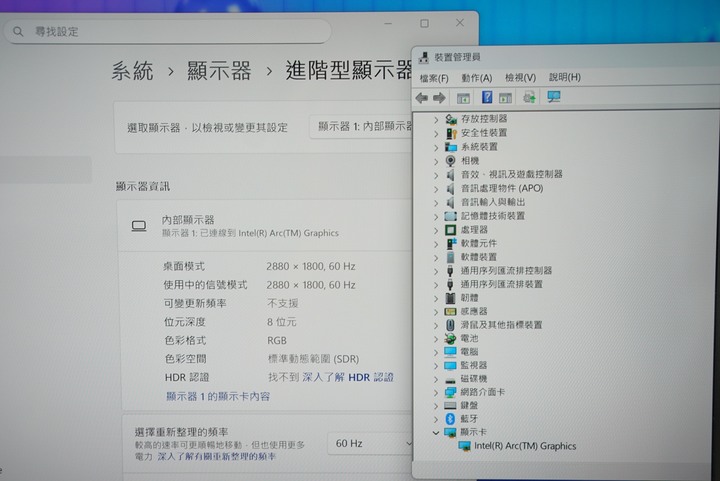Click the 標準動態範圍 (SDR) value
720x481 pixels.
coord(313,359)
